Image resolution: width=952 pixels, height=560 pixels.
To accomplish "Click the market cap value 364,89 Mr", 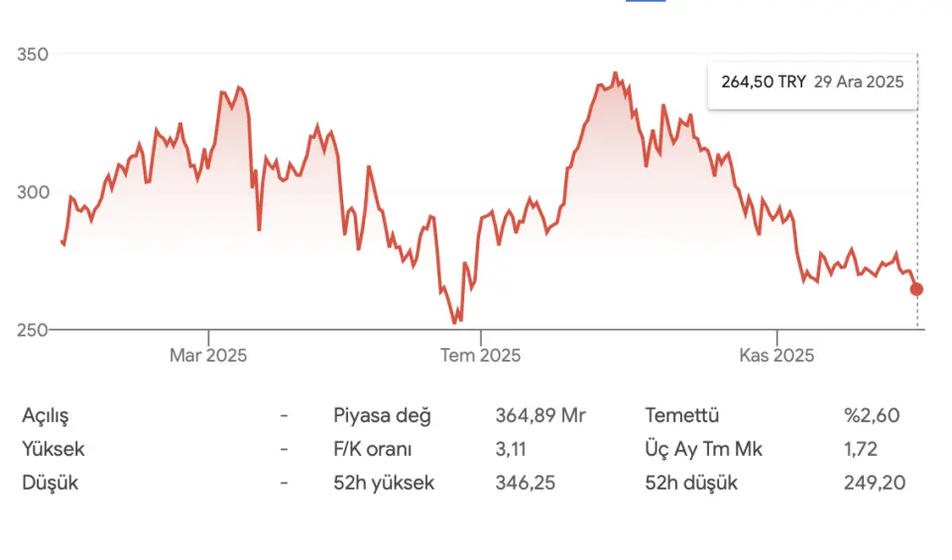I will (x=540, y=415).
